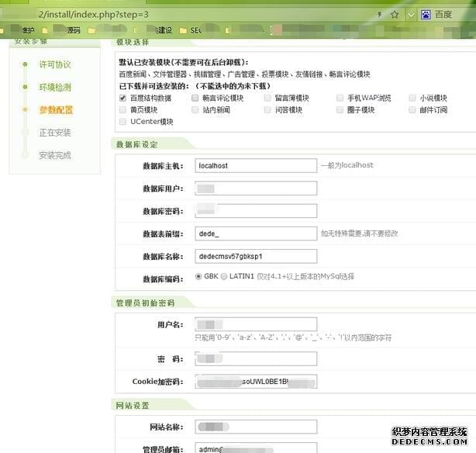Click the 参数配置 install step

pyautogui.click(x=56, y=109)
